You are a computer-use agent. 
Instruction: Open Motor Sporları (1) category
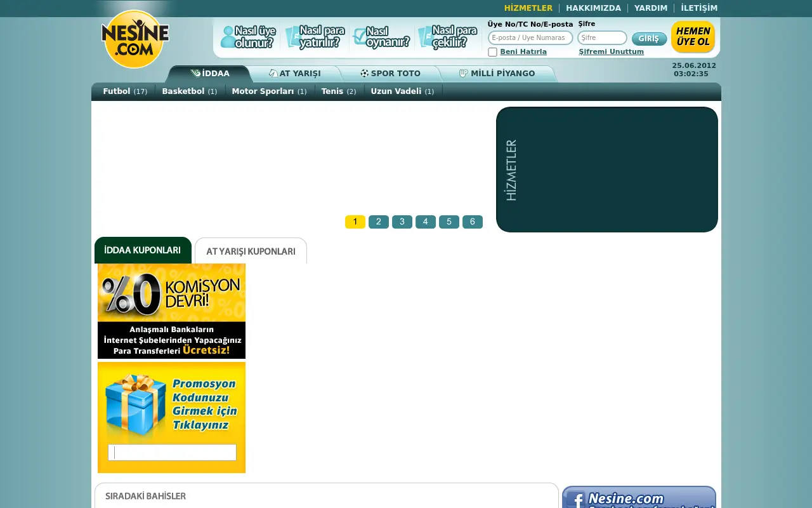coord(269,91)
